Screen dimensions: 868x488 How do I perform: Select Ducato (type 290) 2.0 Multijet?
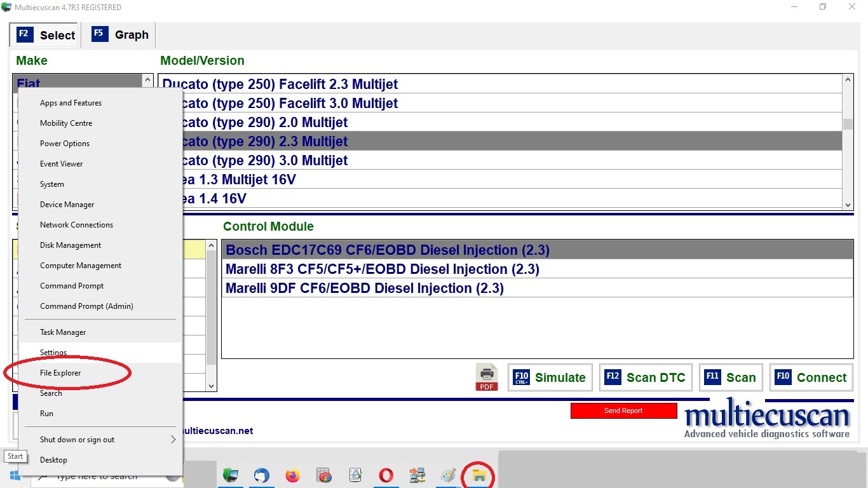(x=501, y=122)
